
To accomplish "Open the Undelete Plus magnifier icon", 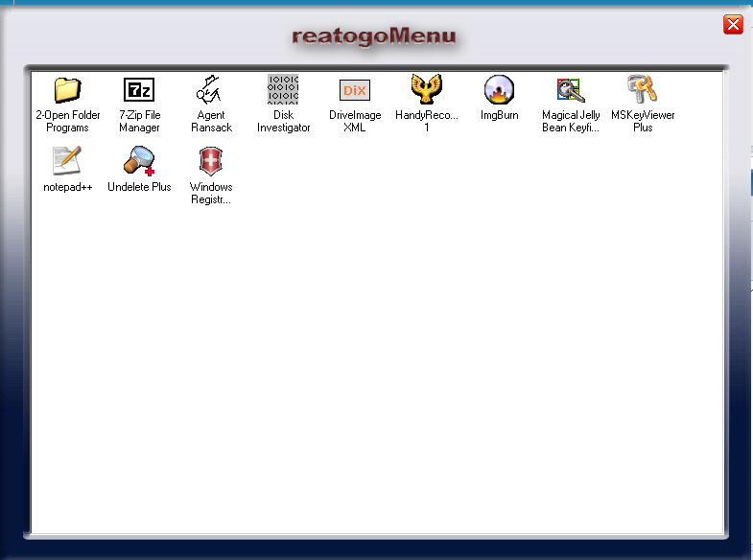I will tap(139, 161).
